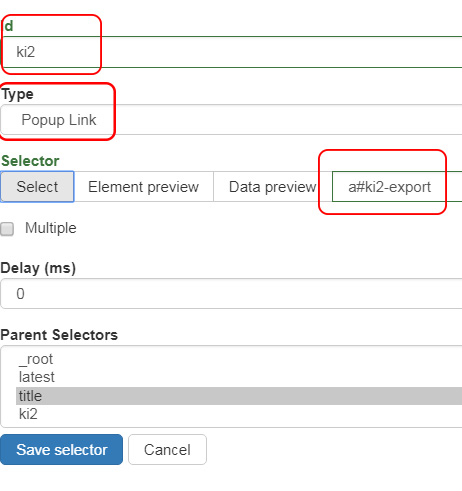Click the selector field with a#ki2-export
The height and width of the screenshot is (491, 462).
[x=397, y=187]
